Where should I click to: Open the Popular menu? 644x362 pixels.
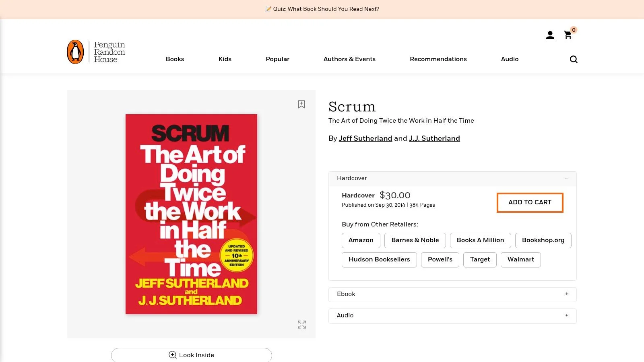pos(277,59)
